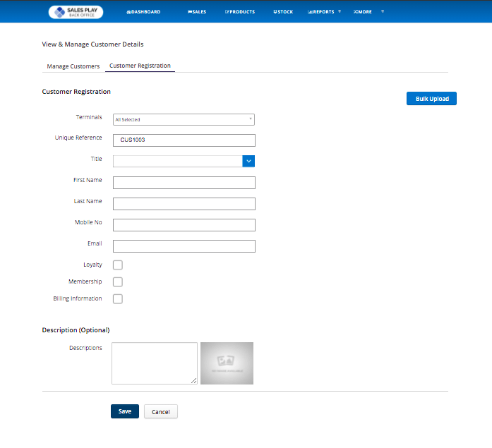Enable the Loyalty checkbox
Screen dimensions: 492x448
[x=118, y=265]
